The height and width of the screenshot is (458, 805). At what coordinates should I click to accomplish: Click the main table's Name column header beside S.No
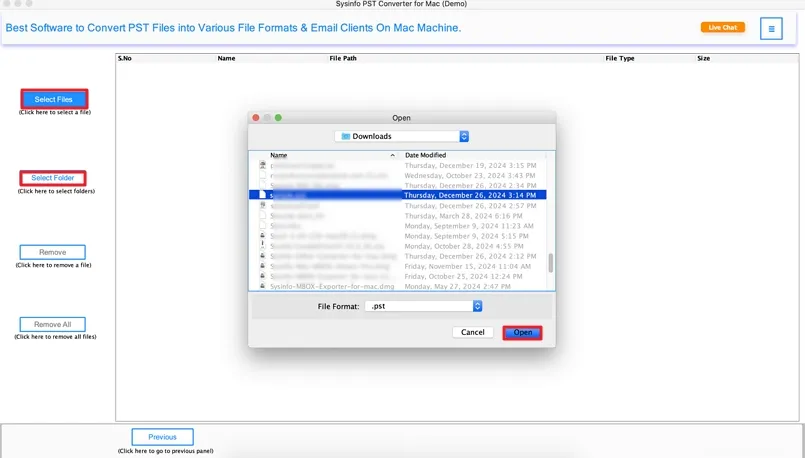click(226, 59)
